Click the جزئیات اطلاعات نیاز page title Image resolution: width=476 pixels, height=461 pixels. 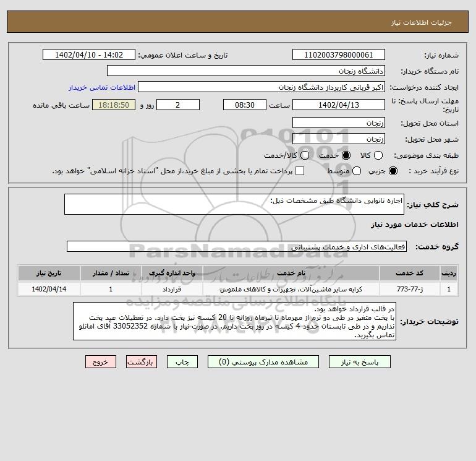pyautogui.click(x=422, y=22)
